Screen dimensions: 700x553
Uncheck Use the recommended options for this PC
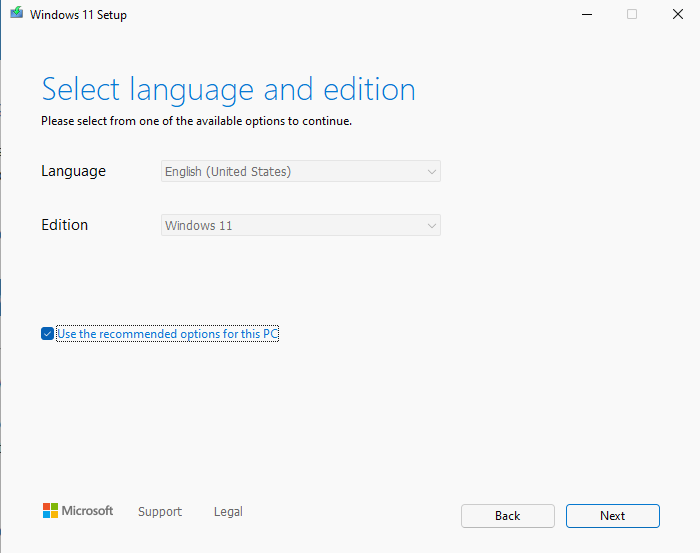[x=47, y=333]
